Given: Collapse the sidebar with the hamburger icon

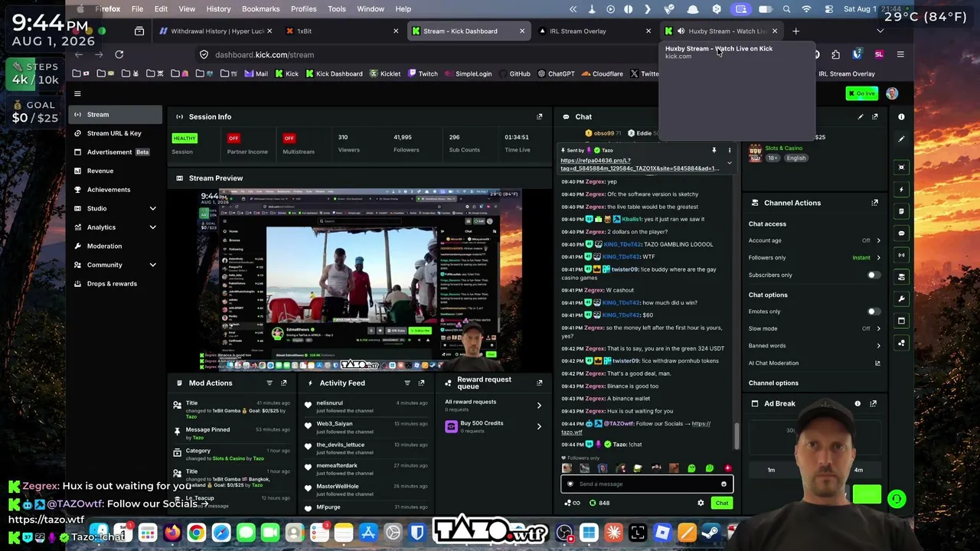Looking at the screenshot, I should click(77, 93).
